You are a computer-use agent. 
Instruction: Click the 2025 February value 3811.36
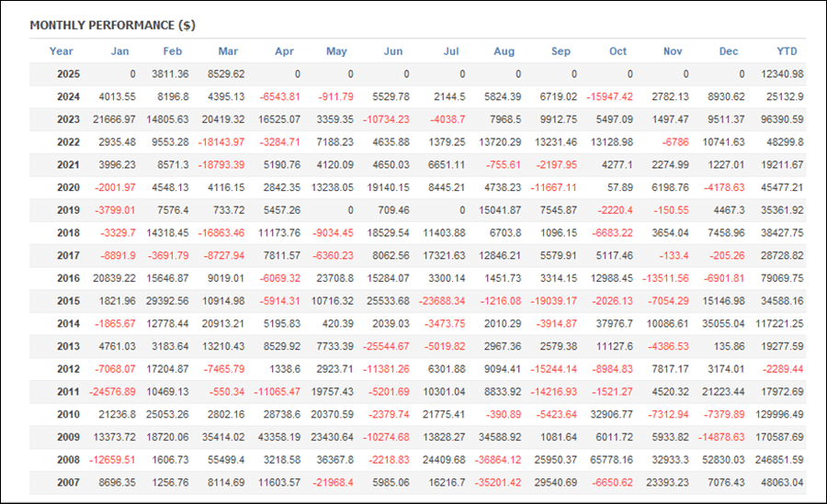[x=170, y=73]
